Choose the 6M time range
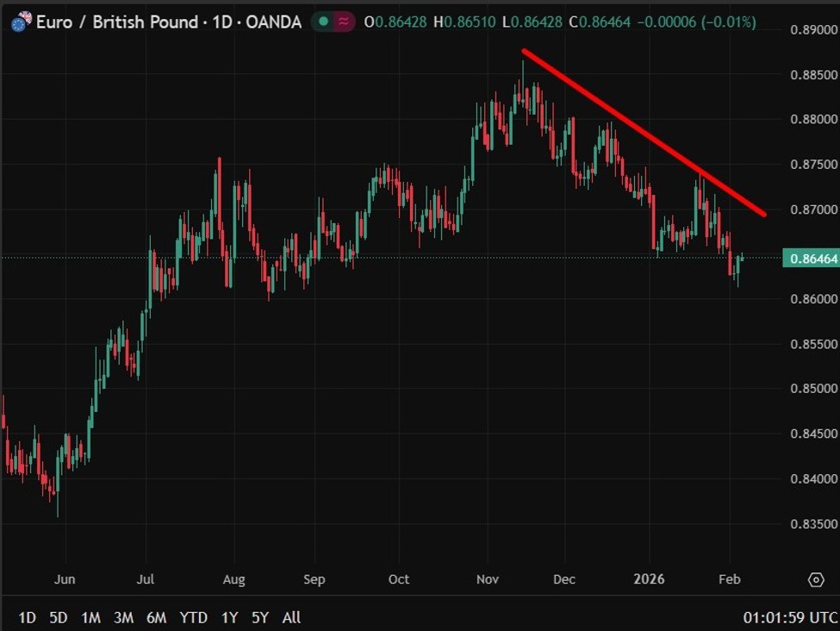 coord(156,617)
